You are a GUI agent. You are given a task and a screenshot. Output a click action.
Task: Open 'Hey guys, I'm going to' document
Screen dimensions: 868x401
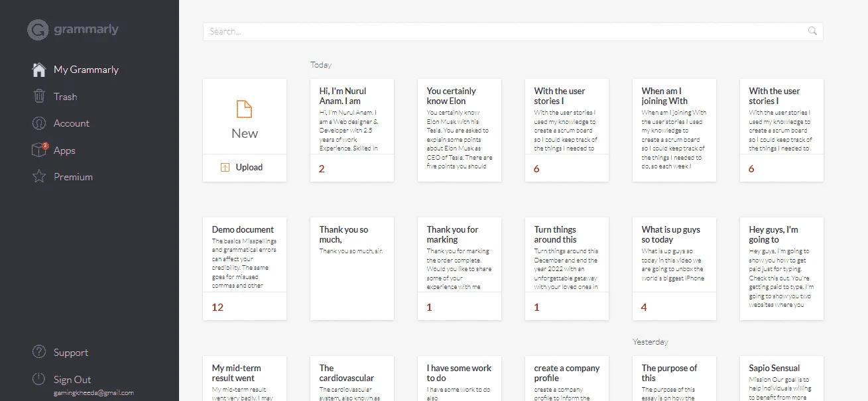[x=782, y=268]
